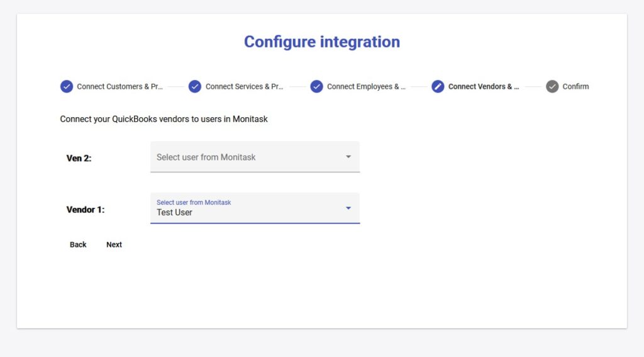Jump to the Connect Services step label
Screen dimensions: 644x357
point(244,87)
